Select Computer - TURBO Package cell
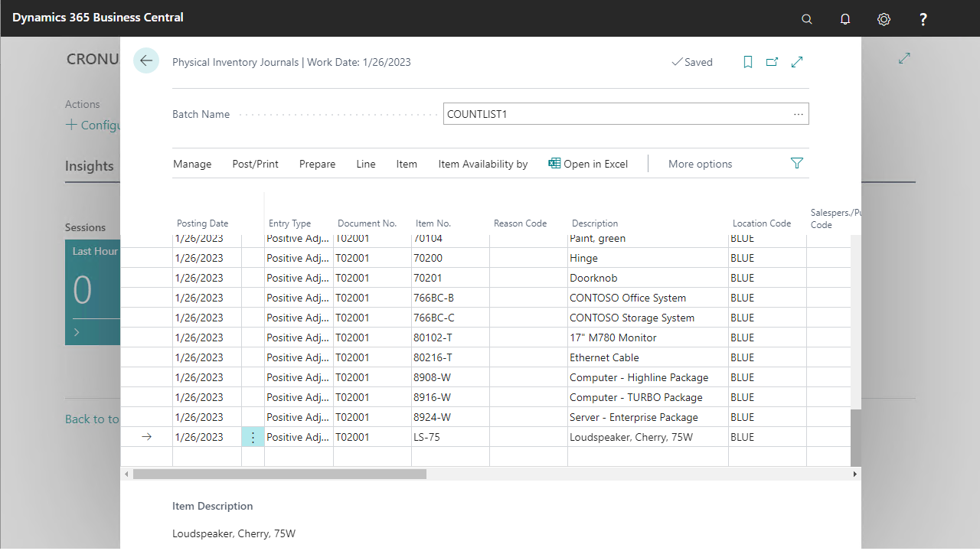 pyautogui.click(x=648, y=397)
